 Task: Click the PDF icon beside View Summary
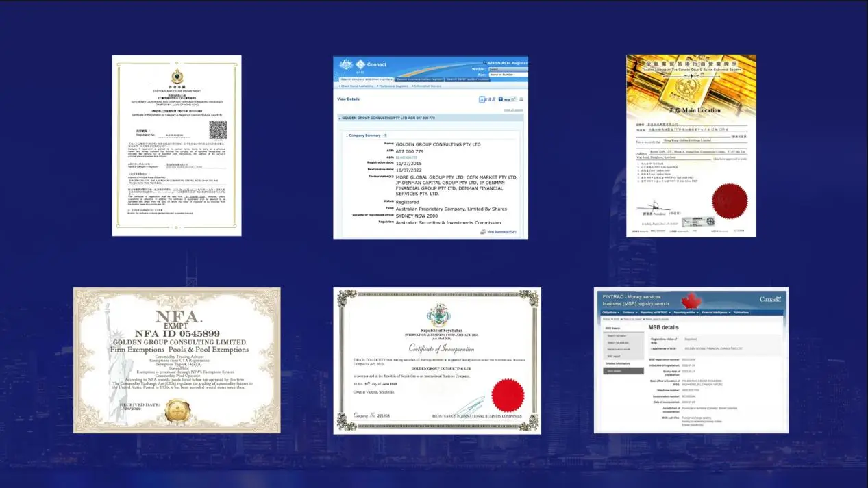coord(483,232)
